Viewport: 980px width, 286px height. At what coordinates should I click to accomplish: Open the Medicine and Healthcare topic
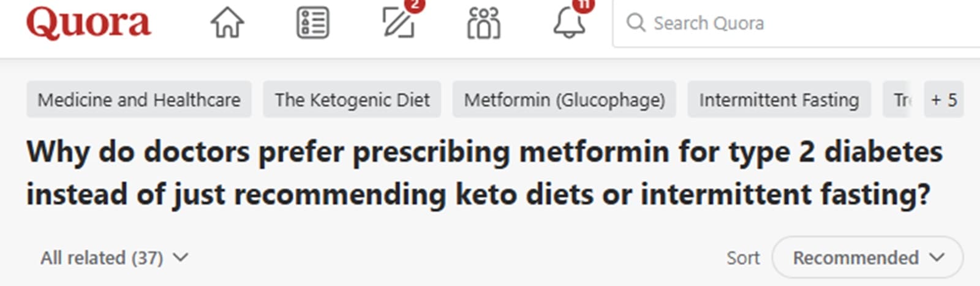pyautogui.click(x=139, y=99)
